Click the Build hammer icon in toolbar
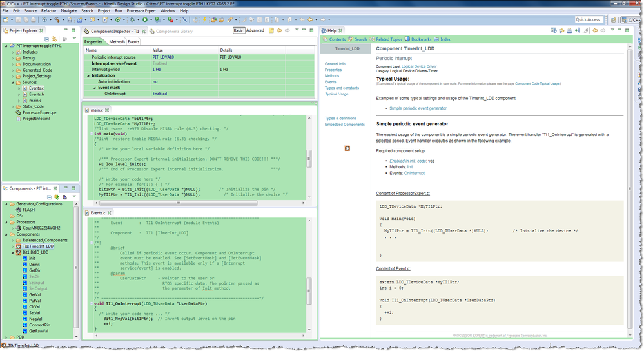The image size is (644, 351). point(57,19)
